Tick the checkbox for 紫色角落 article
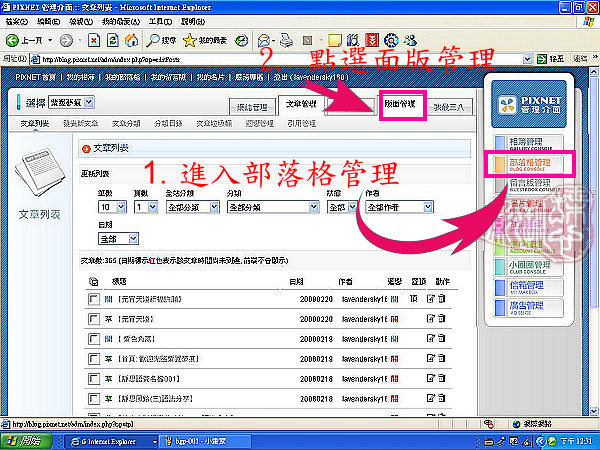Viewport: 600px width, 450px height. pos(93,339)
